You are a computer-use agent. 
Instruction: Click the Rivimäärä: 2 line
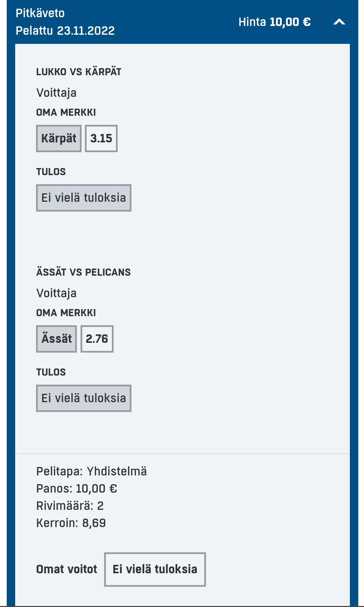point(70,506)
